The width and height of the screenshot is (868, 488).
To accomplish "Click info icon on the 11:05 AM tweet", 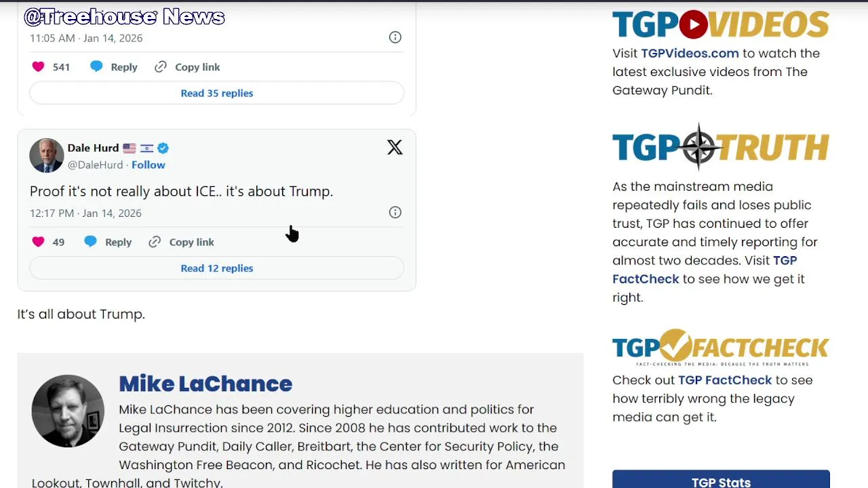I will (x=395, y=37).
